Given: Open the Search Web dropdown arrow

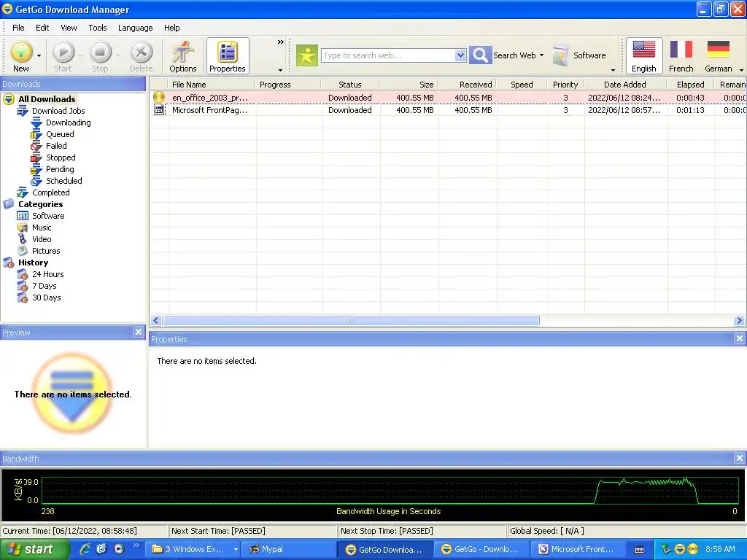Looking at the screenshot, I should (x=542, y=55).
